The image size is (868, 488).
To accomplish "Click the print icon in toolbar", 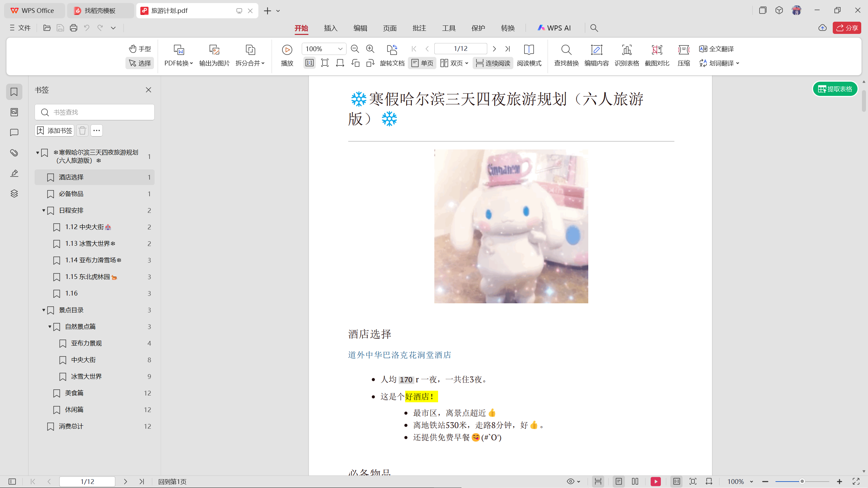I will [x=73, y=28].
